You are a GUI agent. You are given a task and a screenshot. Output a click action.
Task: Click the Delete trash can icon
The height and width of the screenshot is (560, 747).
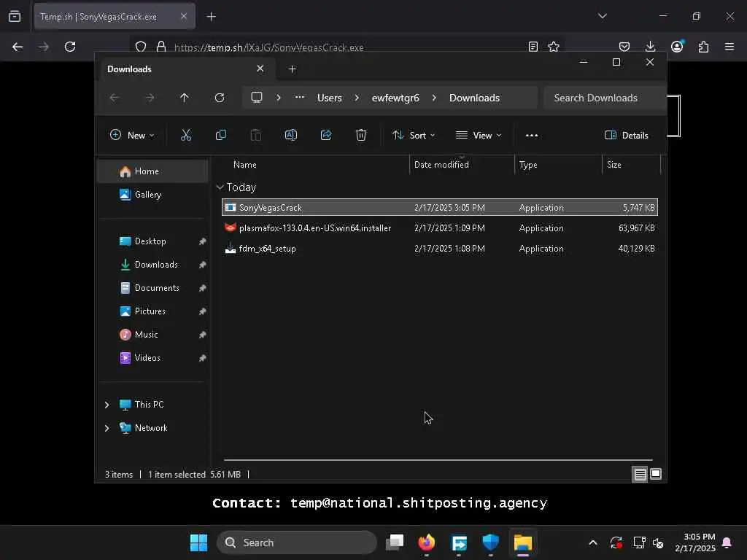point(361,135)
